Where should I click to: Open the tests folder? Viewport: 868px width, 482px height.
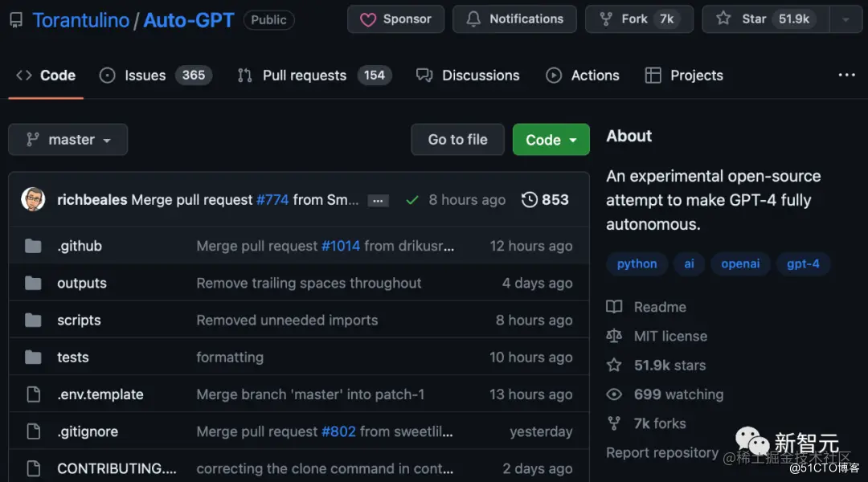pos(73,357)
